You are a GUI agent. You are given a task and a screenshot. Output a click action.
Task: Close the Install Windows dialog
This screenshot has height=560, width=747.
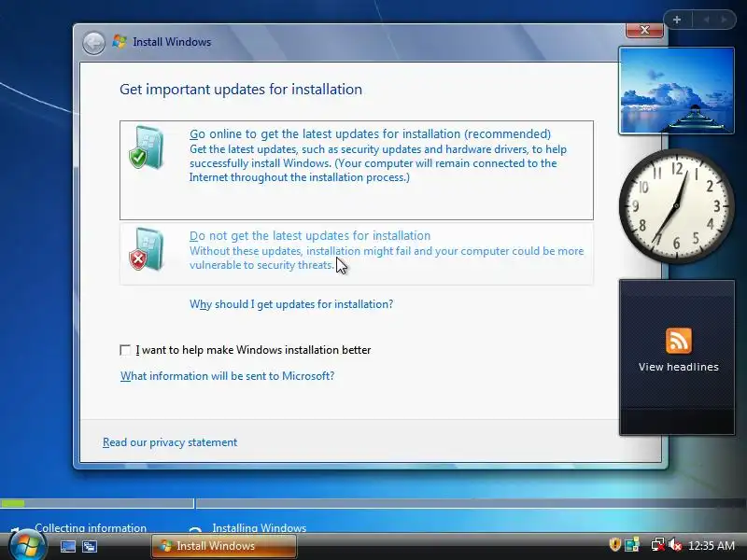point(644,30)
